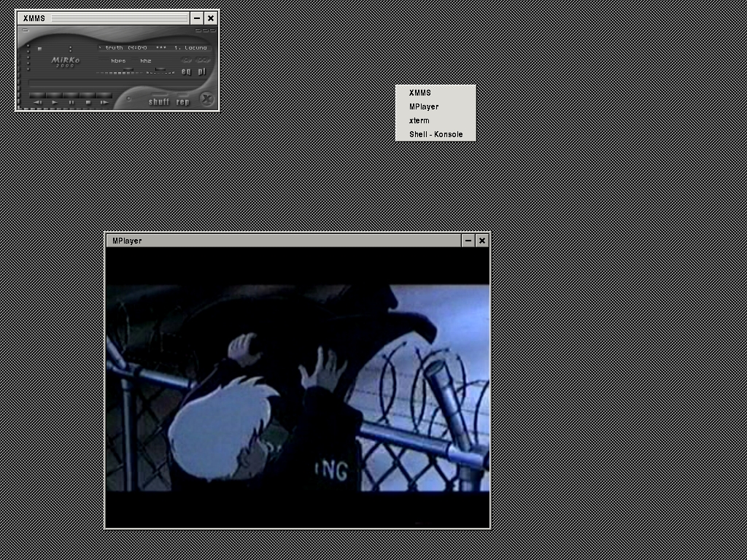Toggle repeat mode in XMMS
Image resolution: width=747 pixels, height=560 pixels.
(183, 101)
